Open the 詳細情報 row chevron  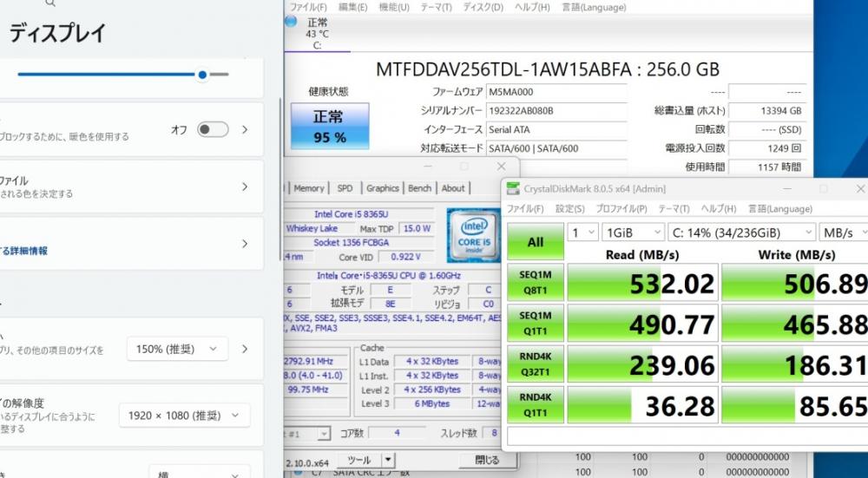pyautogui.click(x=245, y=244)
